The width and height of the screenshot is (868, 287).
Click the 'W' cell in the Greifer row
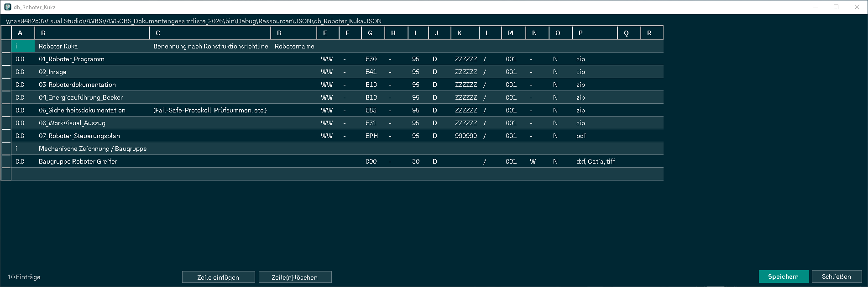(x=537, y=161)
